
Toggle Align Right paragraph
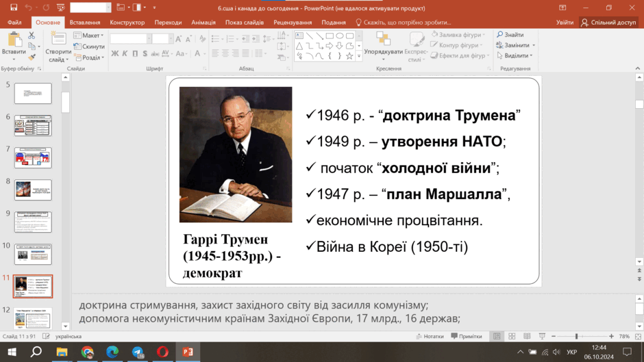[235, 53]
